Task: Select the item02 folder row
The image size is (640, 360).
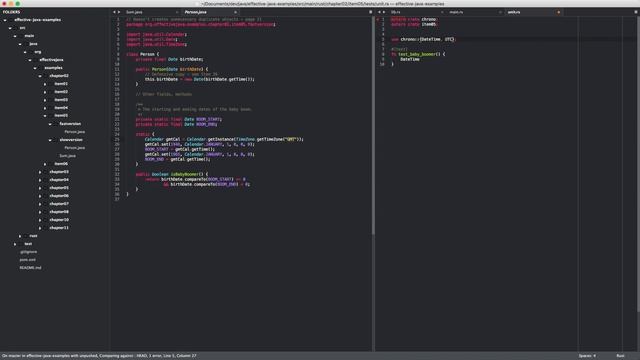Action: (x=61, y=92)
